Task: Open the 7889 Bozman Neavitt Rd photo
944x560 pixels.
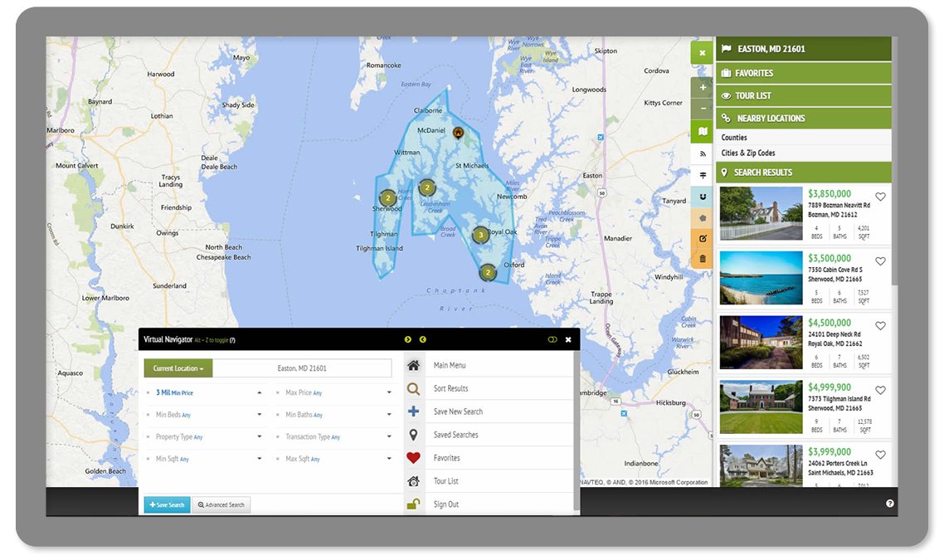Action: [x=761, y=213]
